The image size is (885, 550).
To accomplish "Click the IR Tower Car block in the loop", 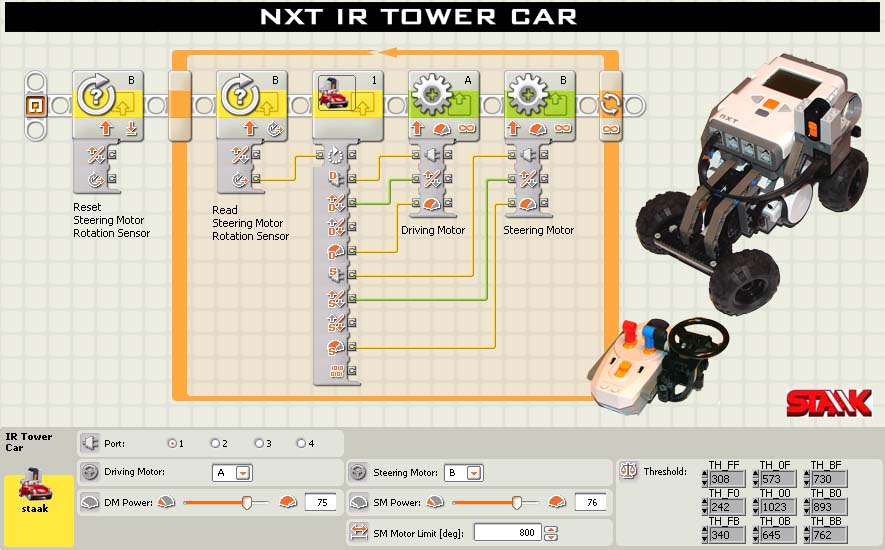I will point(348,105).
